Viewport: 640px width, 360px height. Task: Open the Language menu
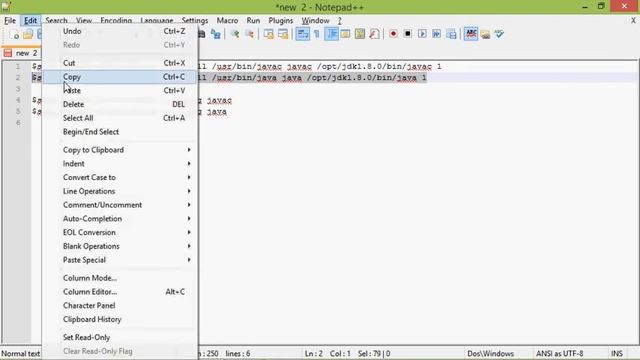pos(156,20)
